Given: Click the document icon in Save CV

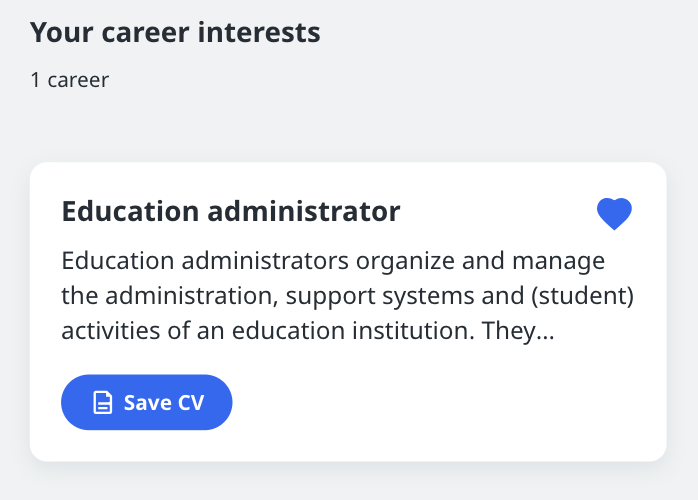Looking at the screenshot, I should (x=102, y=402).
